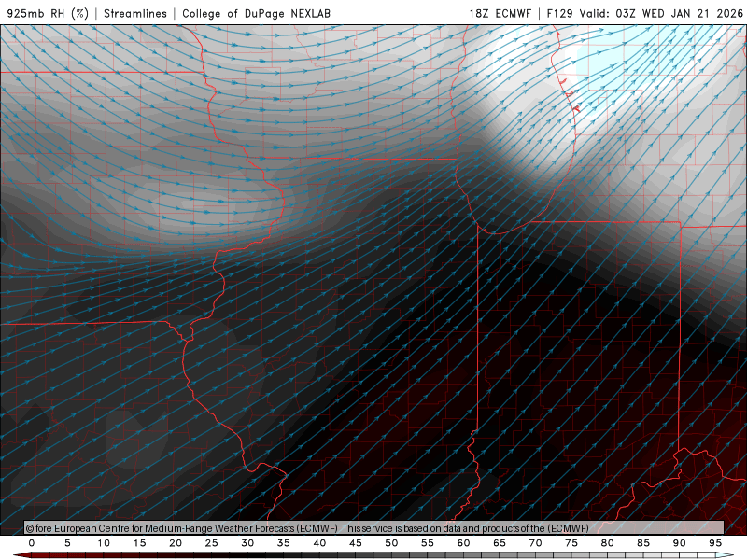Click the 'Streamlines' label in header

[x=135, y=13]
